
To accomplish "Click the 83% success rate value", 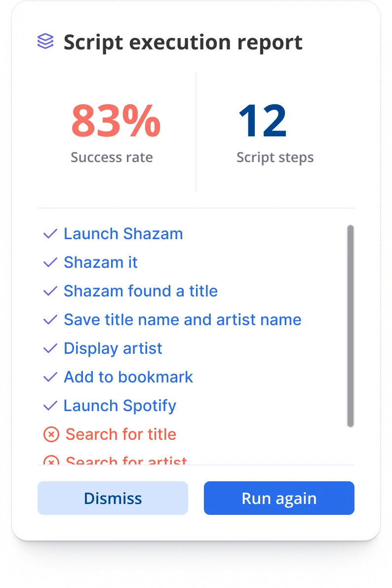I will [116, 121].
